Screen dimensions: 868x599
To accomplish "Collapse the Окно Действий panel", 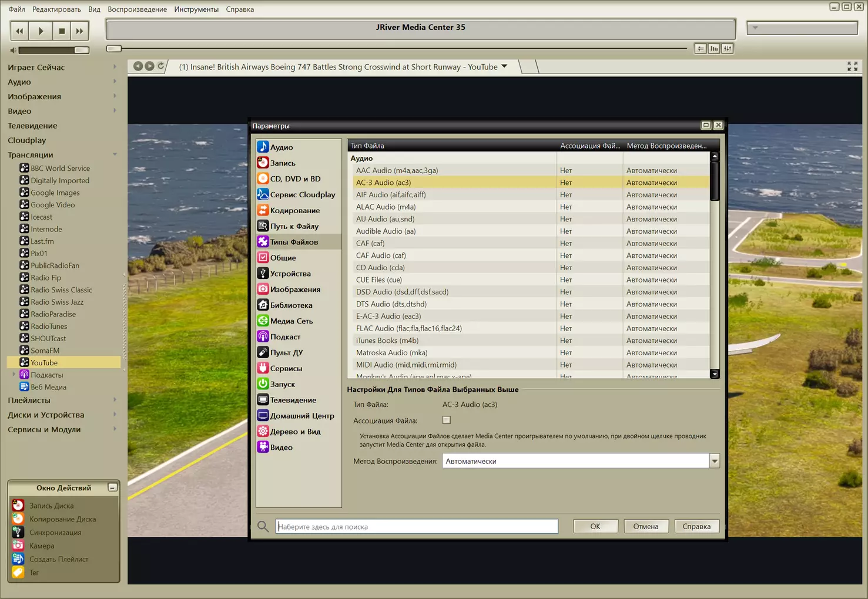I will [x=112, y=487].
